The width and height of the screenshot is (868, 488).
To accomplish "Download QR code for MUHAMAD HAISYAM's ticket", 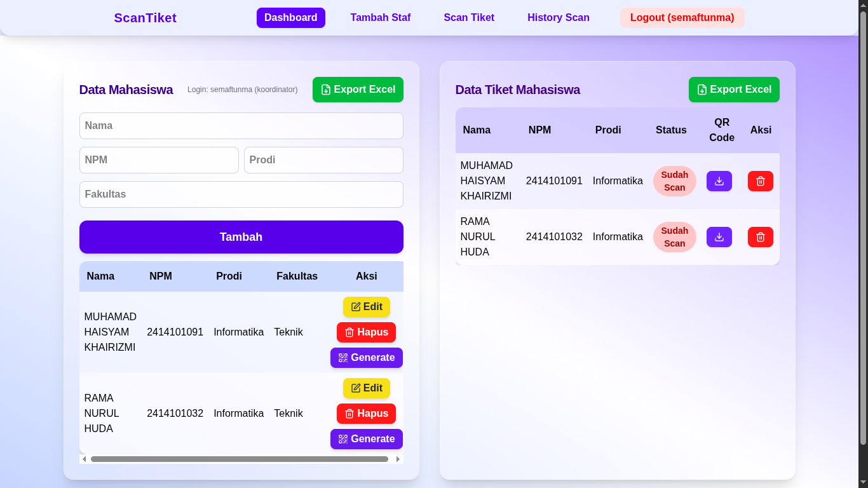I will [719, 181].
